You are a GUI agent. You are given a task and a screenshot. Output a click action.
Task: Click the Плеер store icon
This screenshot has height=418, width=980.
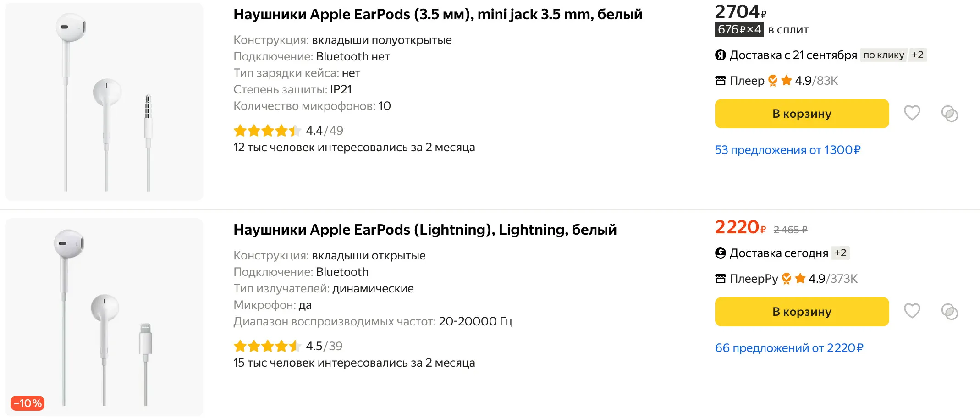[x=721, y=81]
